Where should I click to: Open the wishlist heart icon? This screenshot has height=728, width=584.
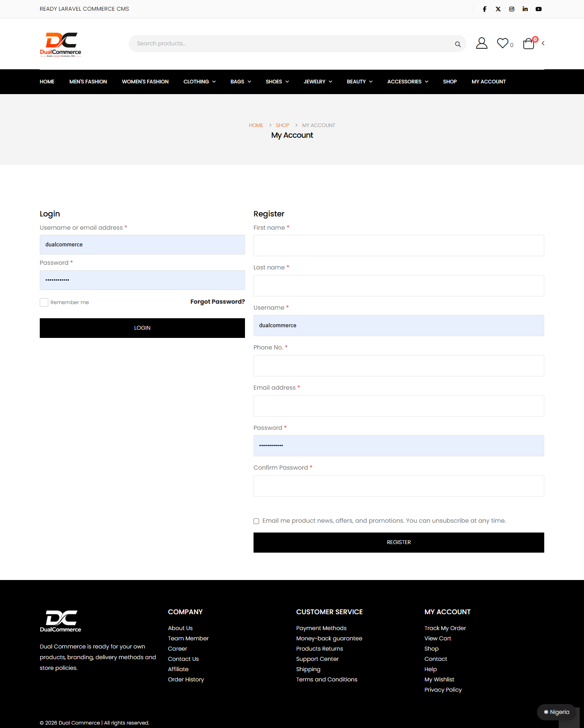pos(502,43)
